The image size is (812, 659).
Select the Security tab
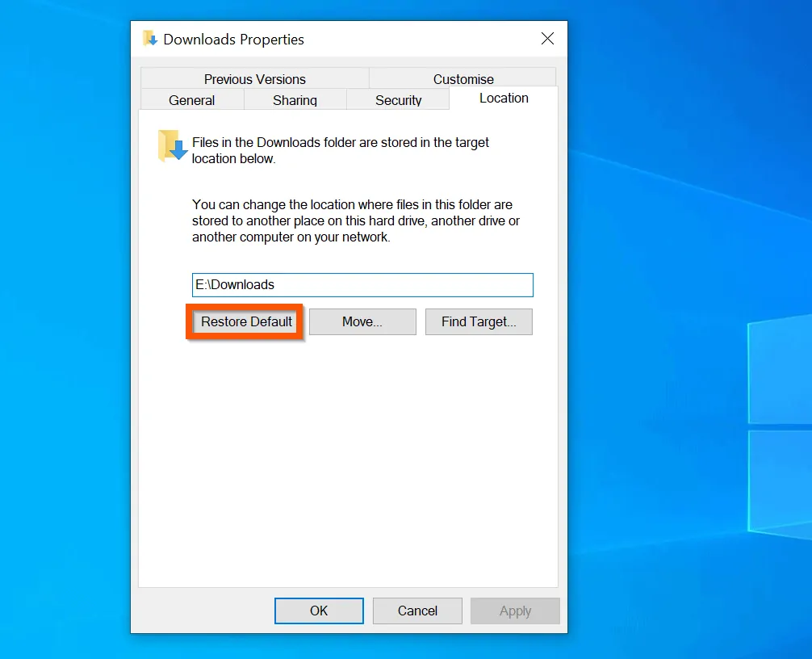(398, 99)
